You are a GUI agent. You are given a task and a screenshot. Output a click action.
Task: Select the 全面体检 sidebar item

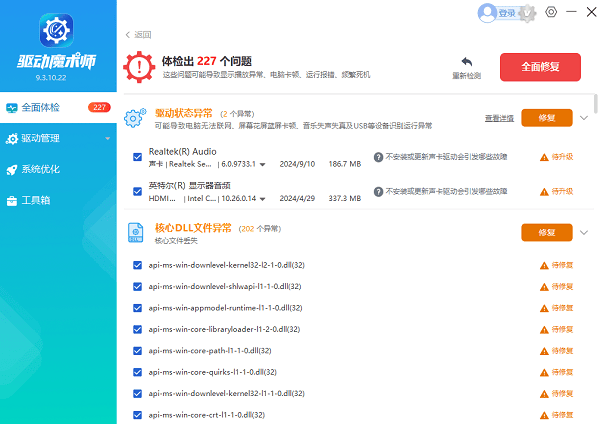pyautogui.click(x=58, y=108)
